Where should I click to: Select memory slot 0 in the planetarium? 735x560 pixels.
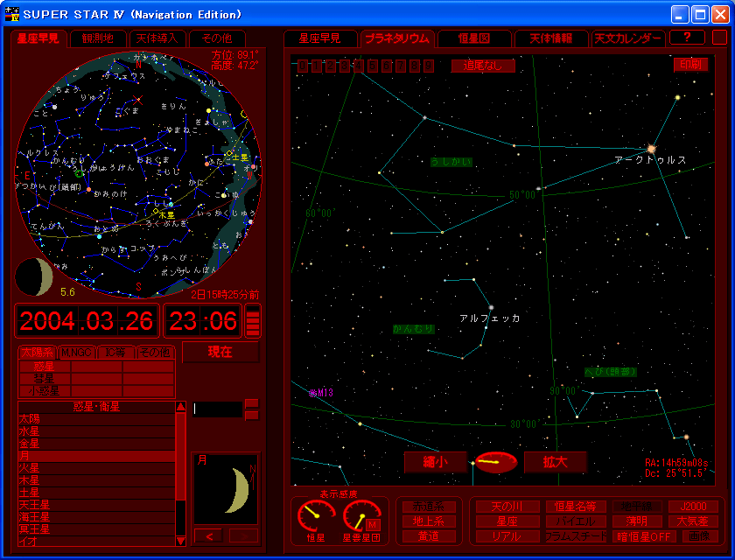click(303, 66)
